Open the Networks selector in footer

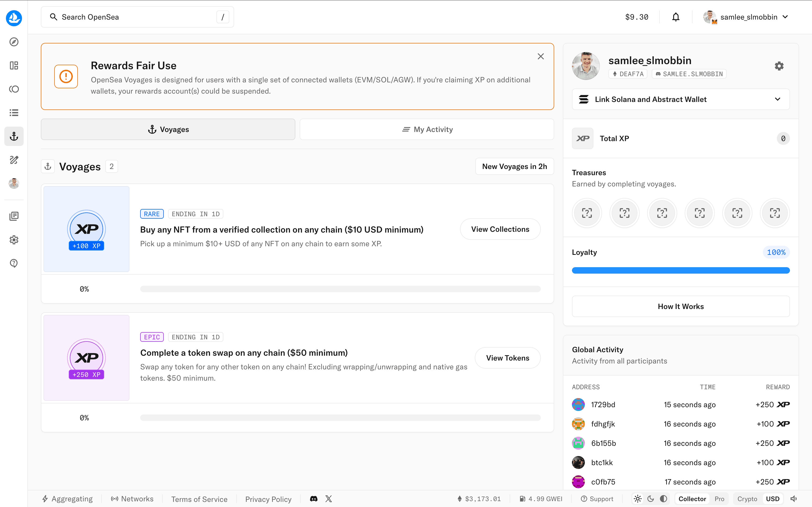point(132,499)
